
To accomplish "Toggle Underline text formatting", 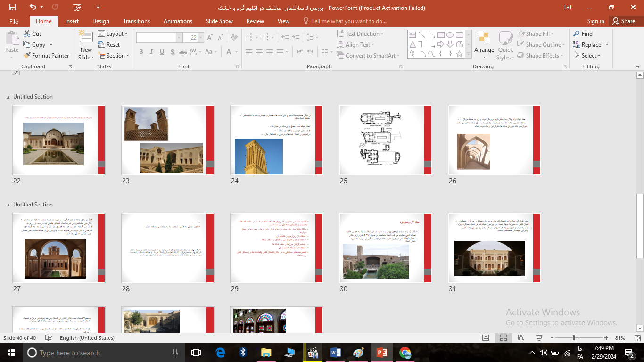I will pyautogui.click(x=162, y=52).
